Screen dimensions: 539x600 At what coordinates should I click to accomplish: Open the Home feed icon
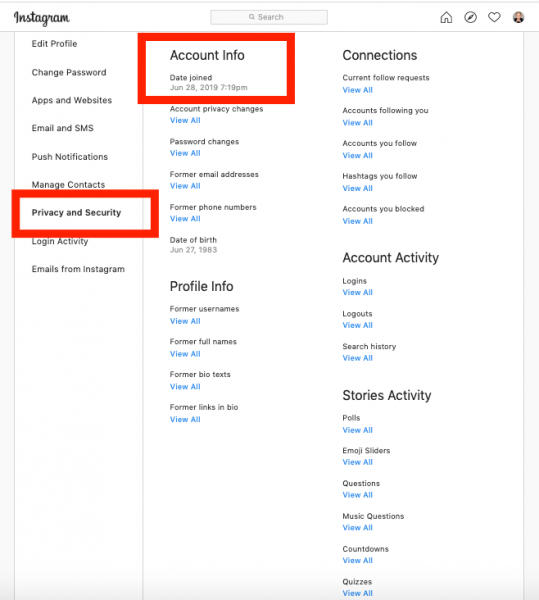click(x=446, y=17)
